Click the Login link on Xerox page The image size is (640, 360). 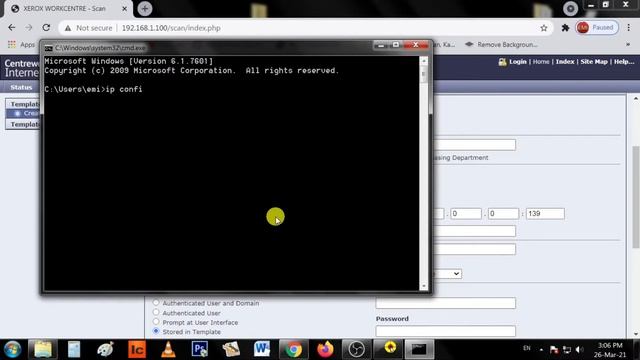click(x=518, y=62)
